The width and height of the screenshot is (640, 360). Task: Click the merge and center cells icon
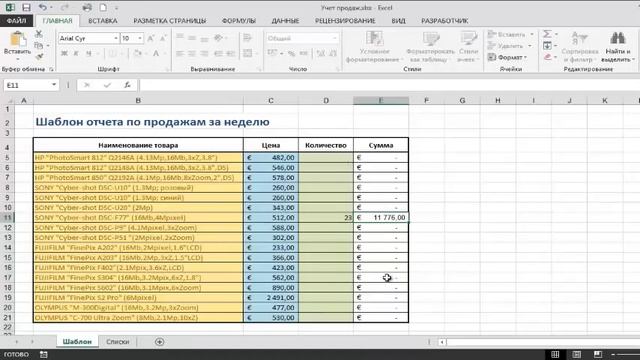tap(247, 53)
